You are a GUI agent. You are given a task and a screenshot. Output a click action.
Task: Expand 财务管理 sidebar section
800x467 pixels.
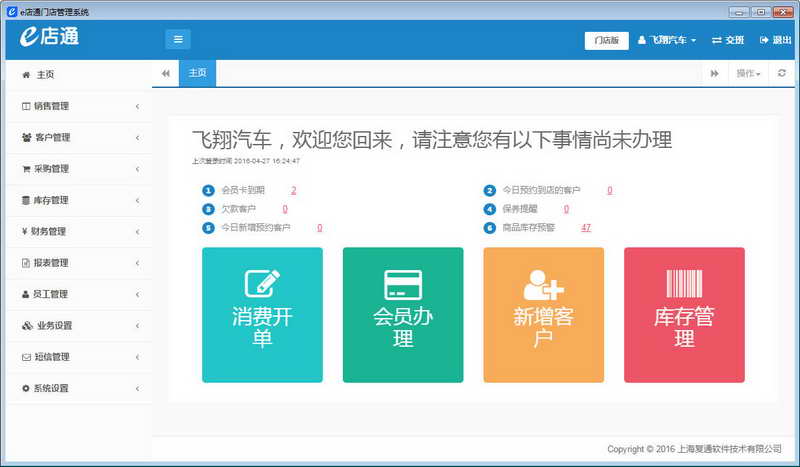(78, 231)
